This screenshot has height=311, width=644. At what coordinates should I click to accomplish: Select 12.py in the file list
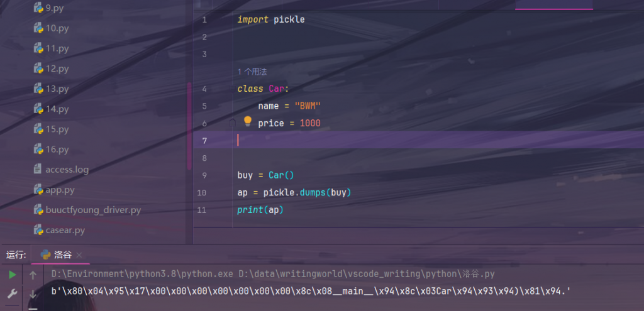pos(51,68)
